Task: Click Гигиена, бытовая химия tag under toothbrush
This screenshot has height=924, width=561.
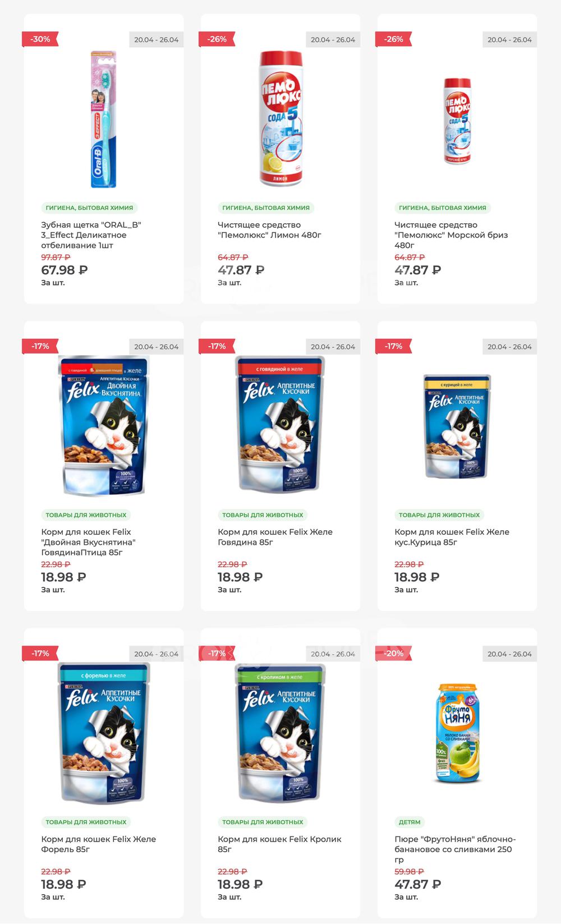Action: coord(89,208)
